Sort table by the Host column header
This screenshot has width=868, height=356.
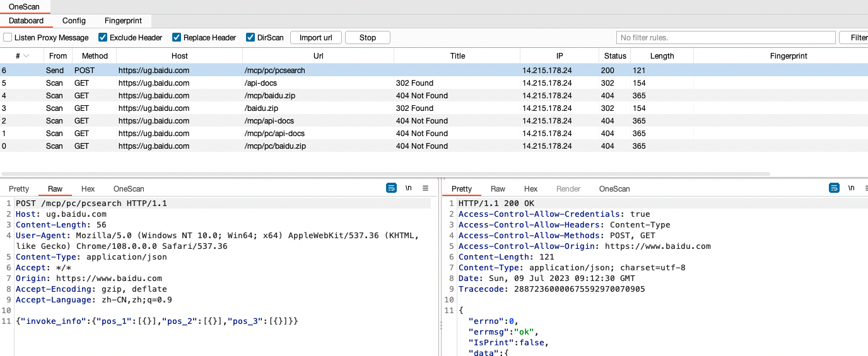point(180,55)
